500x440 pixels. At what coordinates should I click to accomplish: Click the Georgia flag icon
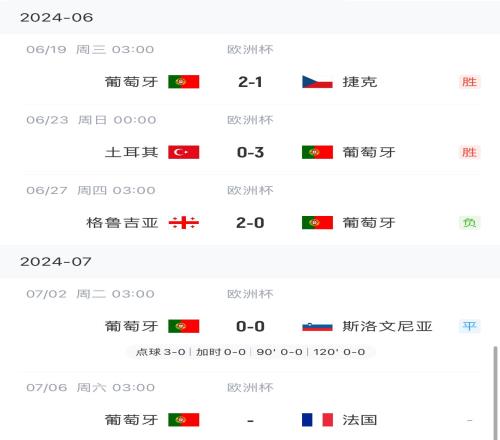pos(184,223)
